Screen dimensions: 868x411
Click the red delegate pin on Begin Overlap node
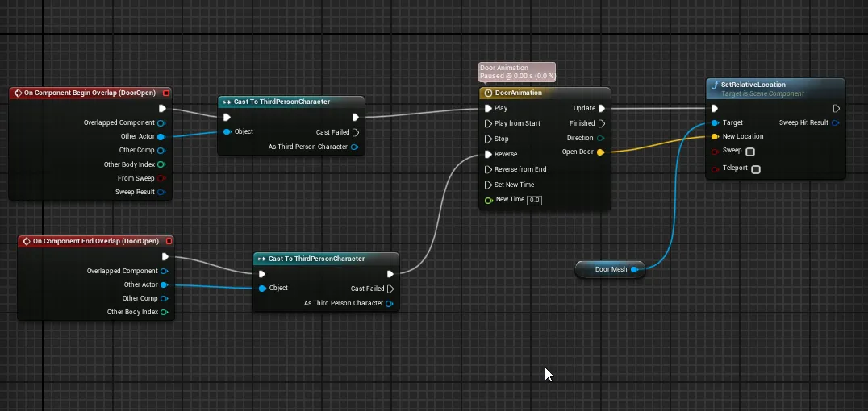coord(166,93)
